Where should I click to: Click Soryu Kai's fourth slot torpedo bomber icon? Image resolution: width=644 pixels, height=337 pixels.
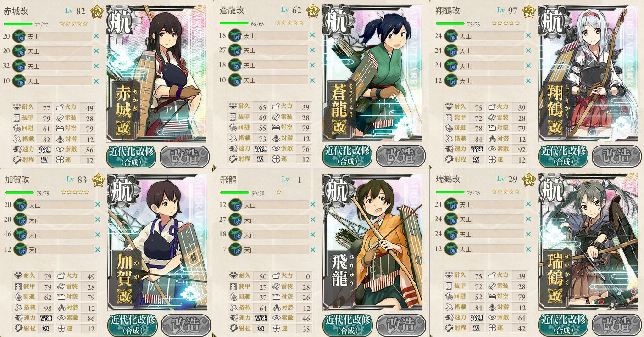click(x=235, y=80)
